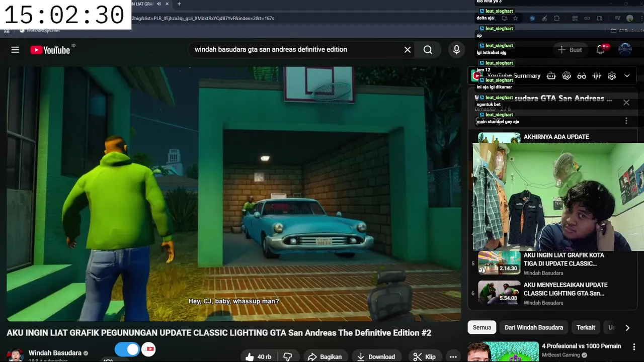Click the ChatGPT icon in YouTube Summary
644x362 pixels.
(567, 76)
